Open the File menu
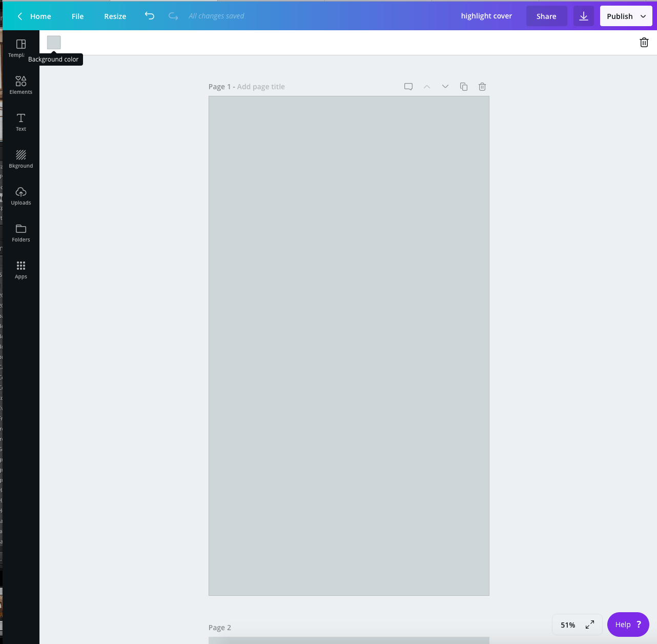The width and height of the screenshot is (657, 644). [x=77, y=16]
